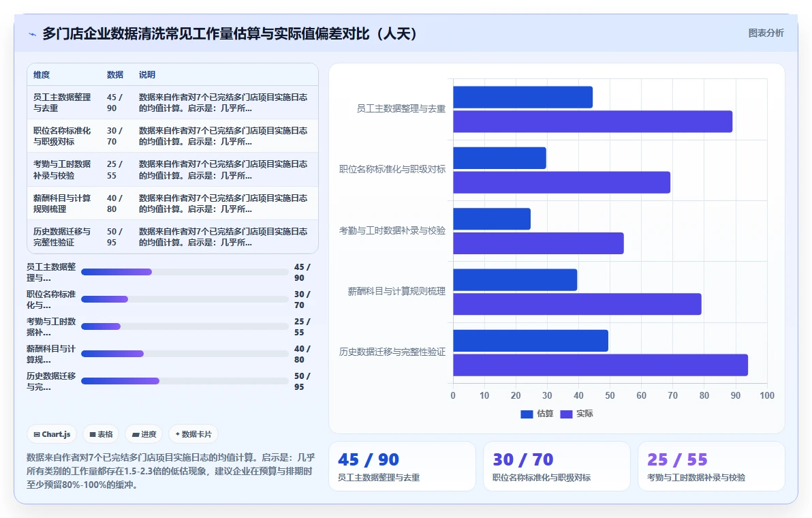The width and height of the screenshot is (812, 518).
Task: Click the 30 / 70 value in the table
Action: [x=115, y=136]
